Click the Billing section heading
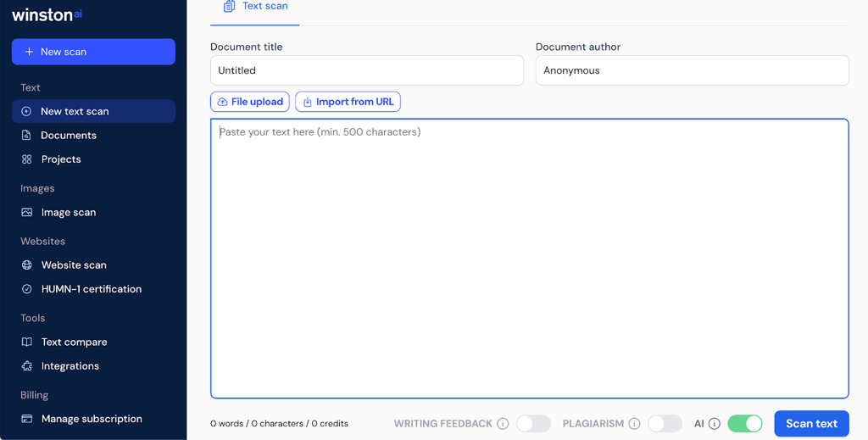This screenshot has width=868, height=440. [x=34, y=395]
